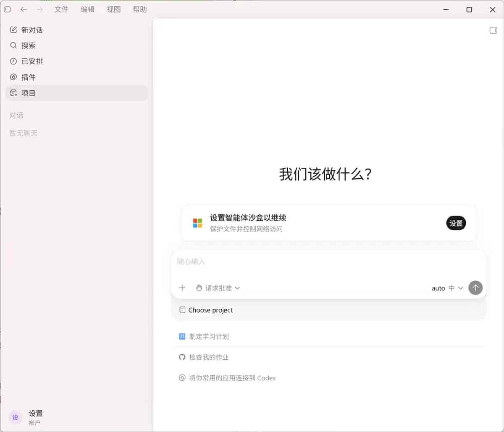Select 将你常用的应用连接到 Codex suggestion
504x432 pixels.
329,378
